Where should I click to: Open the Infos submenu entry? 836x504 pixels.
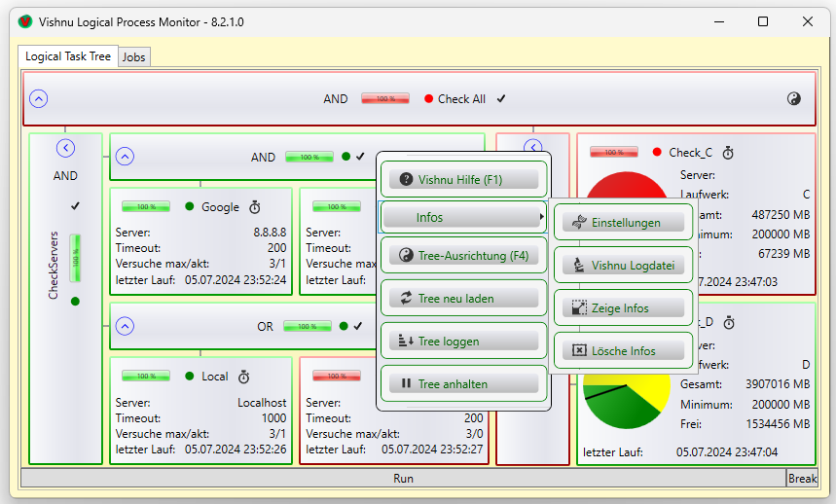pyautogui.click(x=463, y=216)
